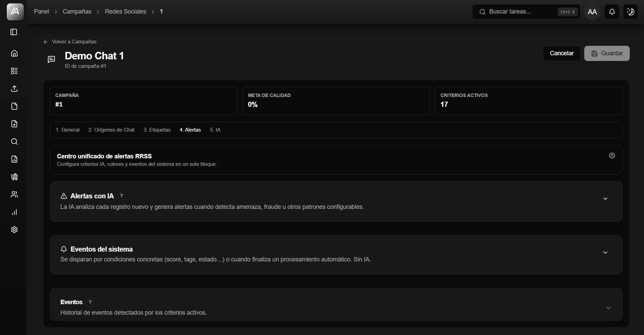Open the search sidebar icon

click(x=14, y=141)
